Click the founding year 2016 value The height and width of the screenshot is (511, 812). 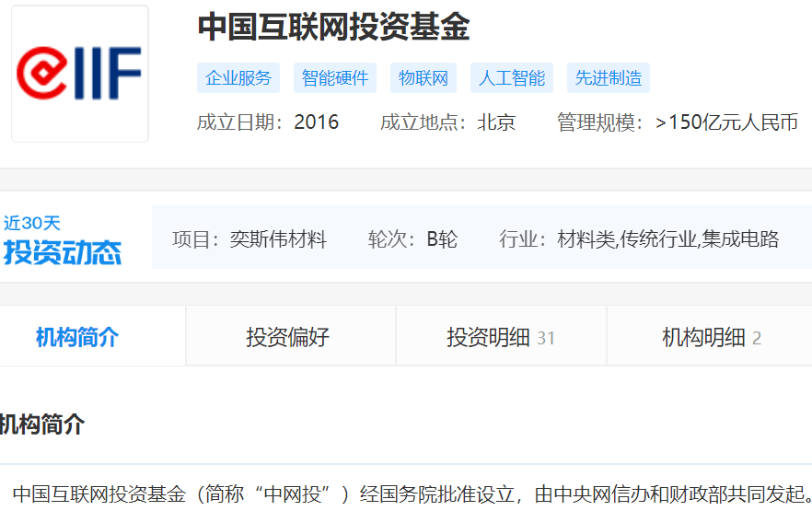317,122
